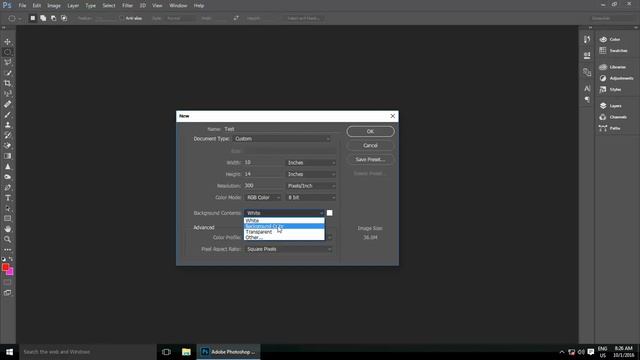Select the Horizontal Type tool

(x=7, y=198)
